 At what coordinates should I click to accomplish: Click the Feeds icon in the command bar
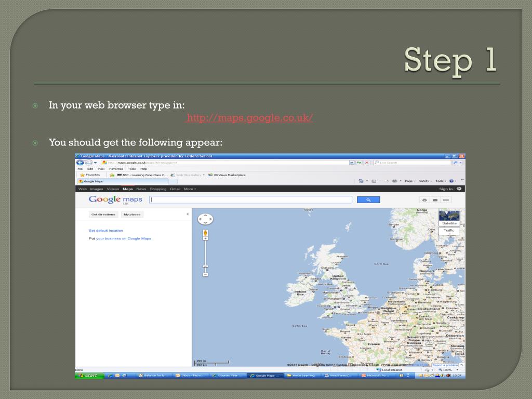pyautogui.click(x=374, y=181)
